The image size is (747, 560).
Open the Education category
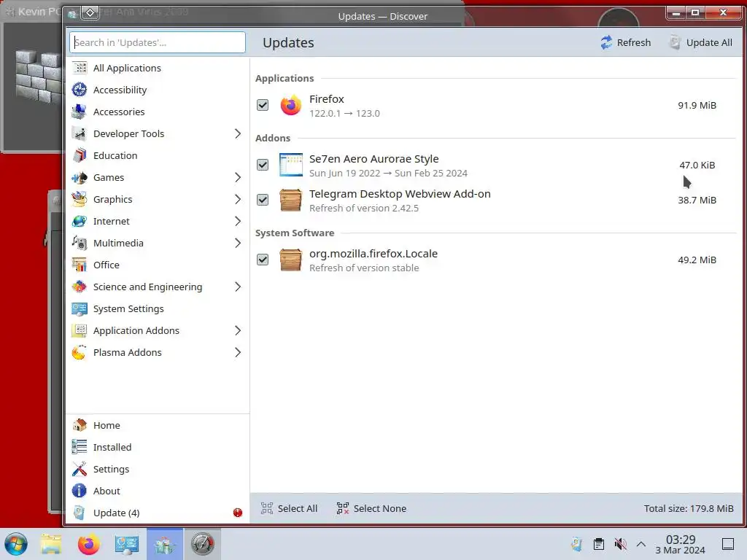158,156
